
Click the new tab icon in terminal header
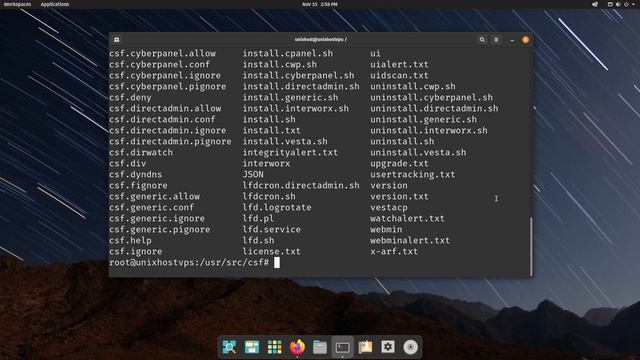pyautogui.click(x=117, y=40)
